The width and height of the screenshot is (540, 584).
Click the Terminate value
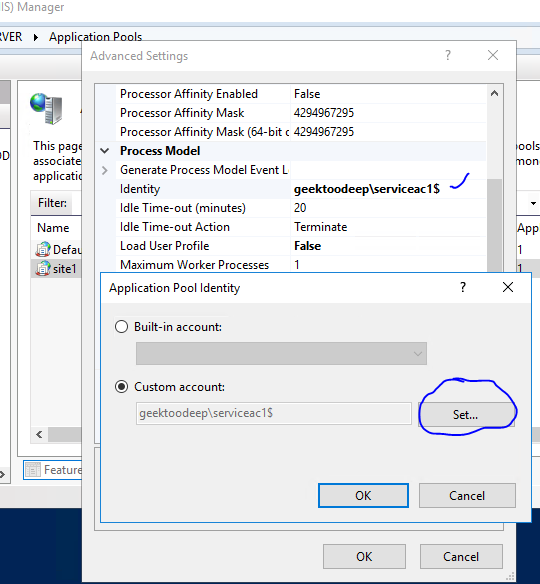321,227
